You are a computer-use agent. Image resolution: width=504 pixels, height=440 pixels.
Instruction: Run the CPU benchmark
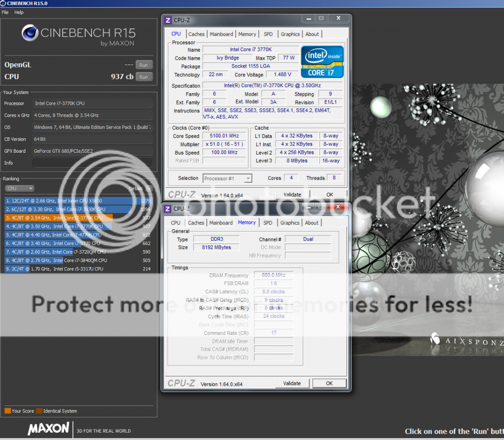[x=143, y=77]
